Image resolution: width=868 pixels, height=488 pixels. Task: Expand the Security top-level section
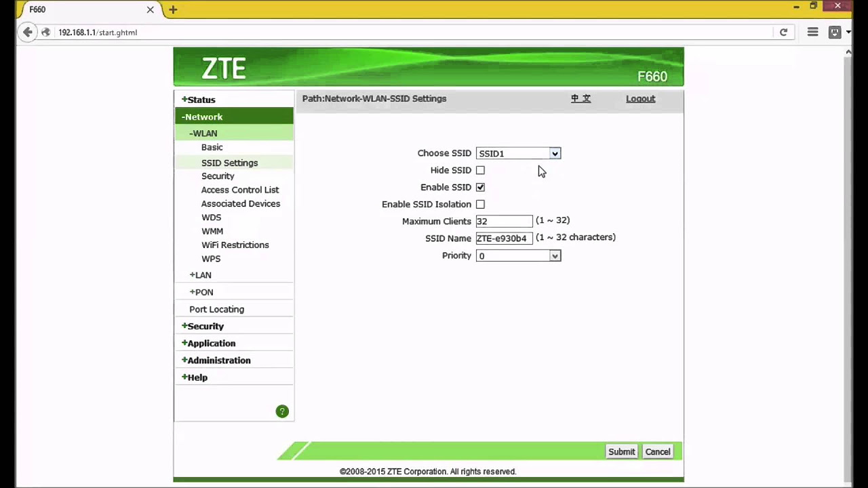pyautogui.click(x=202, y=326)
